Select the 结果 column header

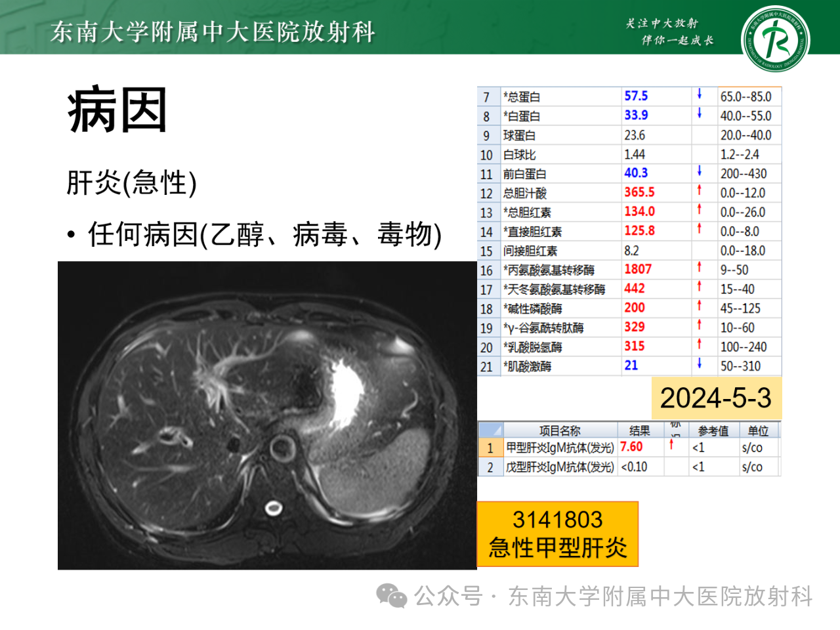(639, 430)
